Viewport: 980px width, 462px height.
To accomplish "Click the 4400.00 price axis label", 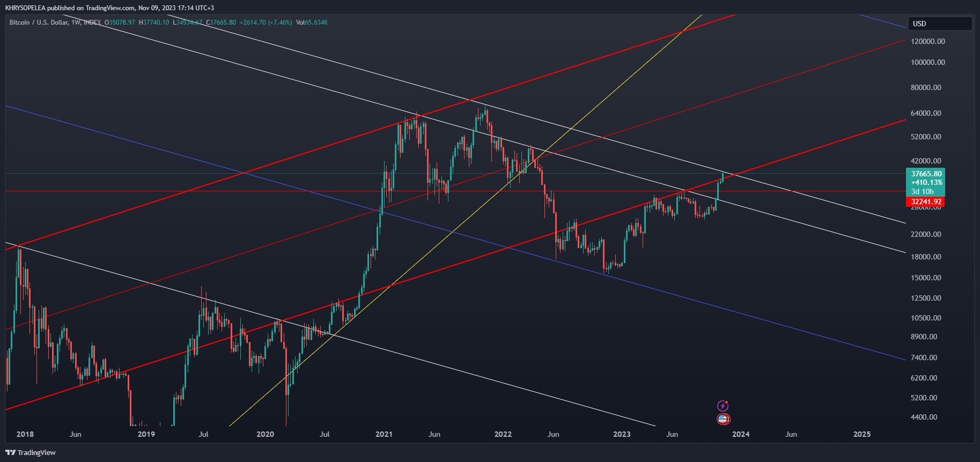I will (924, 417).
